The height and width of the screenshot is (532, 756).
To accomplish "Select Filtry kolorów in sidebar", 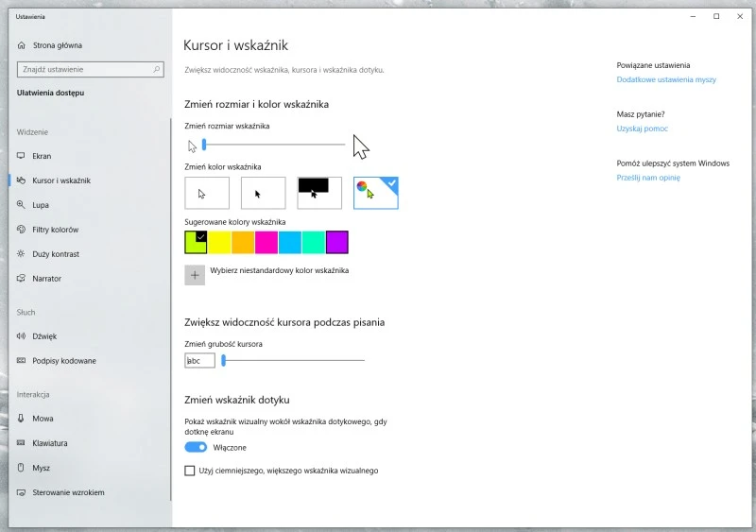I will click(55, 230).
